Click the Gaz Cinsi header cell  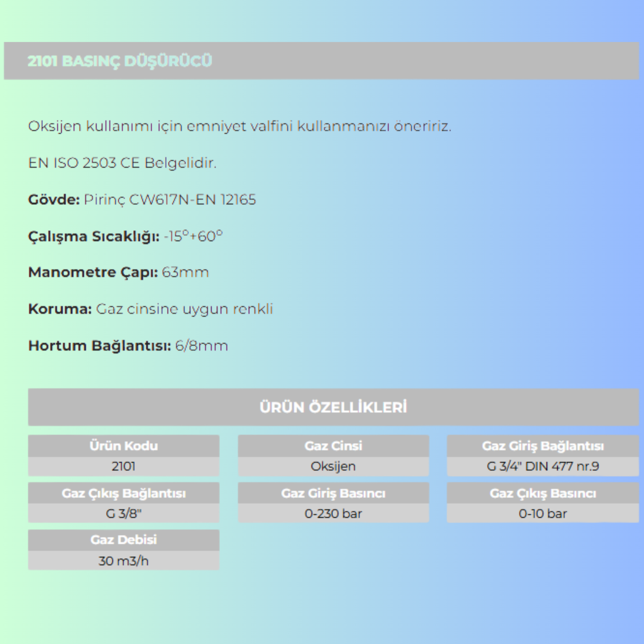click(x=333, y=446)
